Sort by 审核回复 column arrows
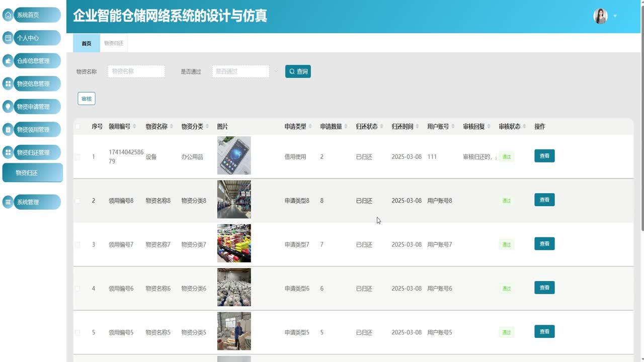644x362 pixels. (x=489, y=127)
